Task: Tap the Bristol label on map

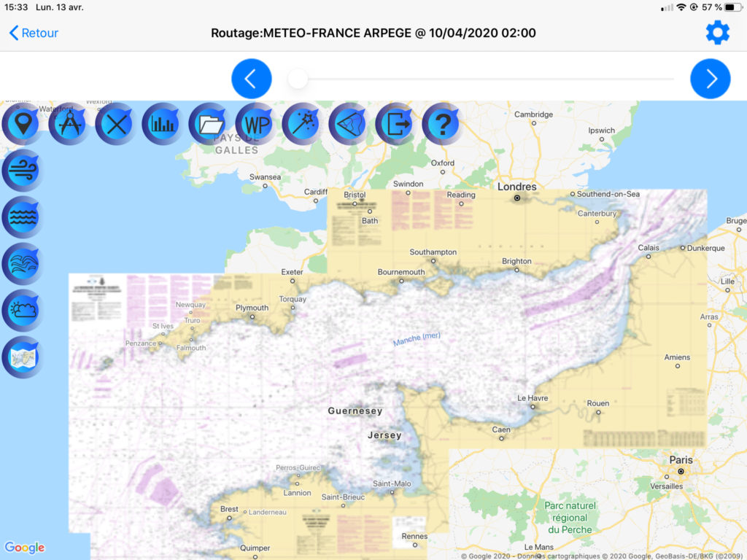Action: (355, 195)
